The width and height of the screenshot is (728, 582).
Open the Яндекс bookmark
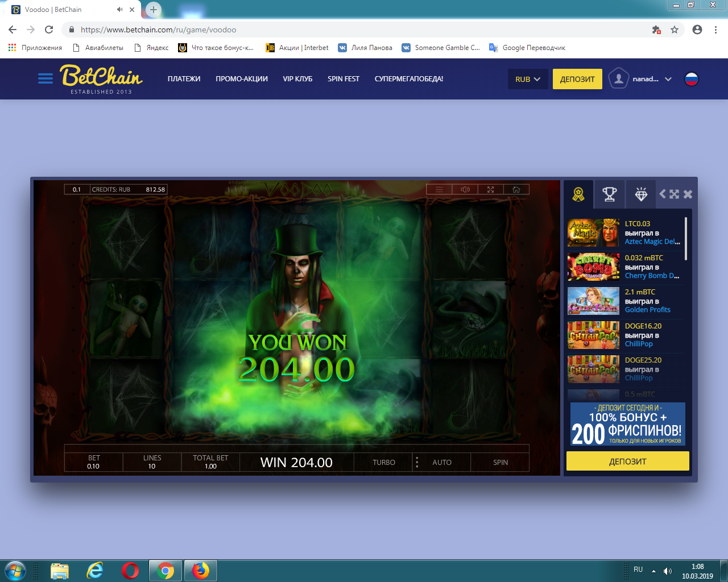pos(151,48)
